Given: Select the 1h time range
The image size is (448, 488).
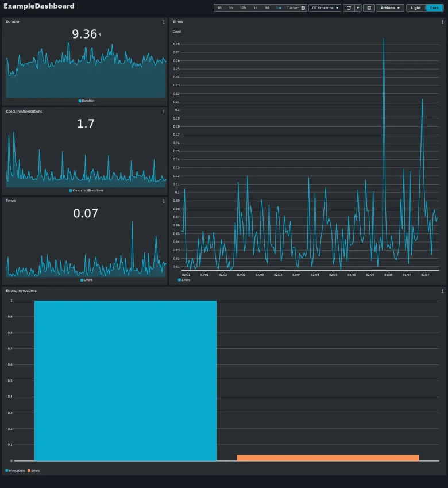Looking at the screenshot, I should click(x=219, y=8).
